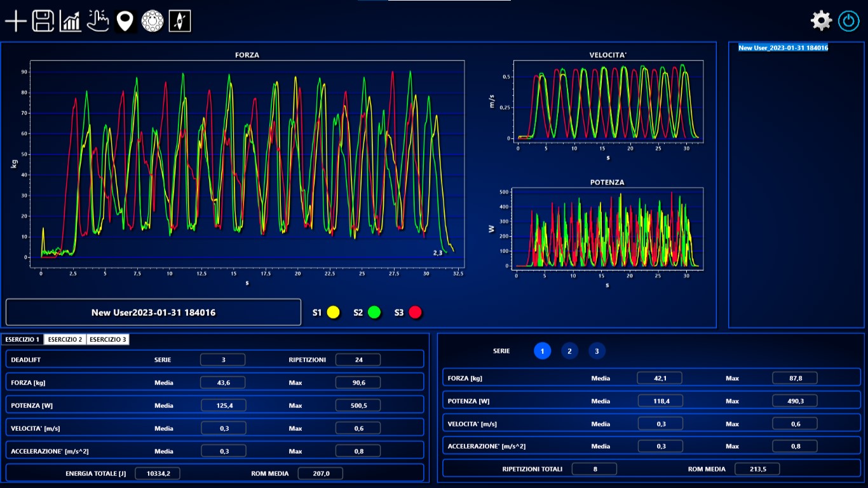Switch to the ESERCIZIO 3 tab
The width and height of the screenshot is (868, 488).
[x=107, y=339]
